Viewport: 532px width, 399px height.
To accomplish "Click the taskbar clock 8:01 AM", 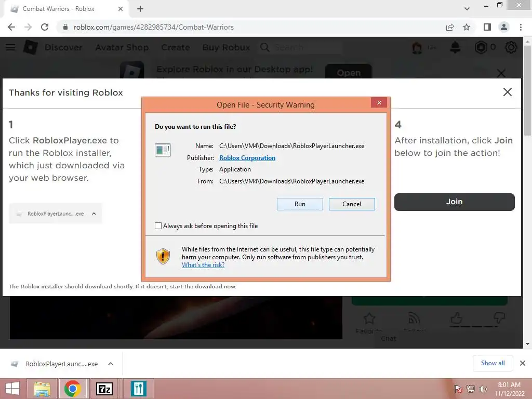I will (x=509, y=385).
